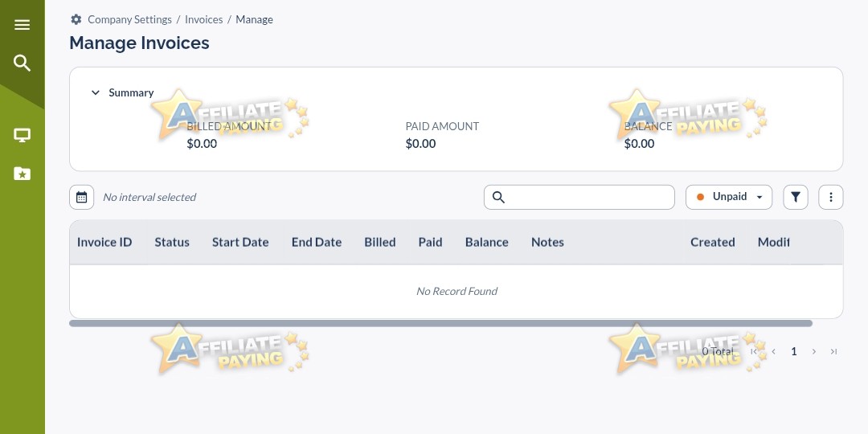Click the Summary section title
868x434 pixels.
coord(131,92)
